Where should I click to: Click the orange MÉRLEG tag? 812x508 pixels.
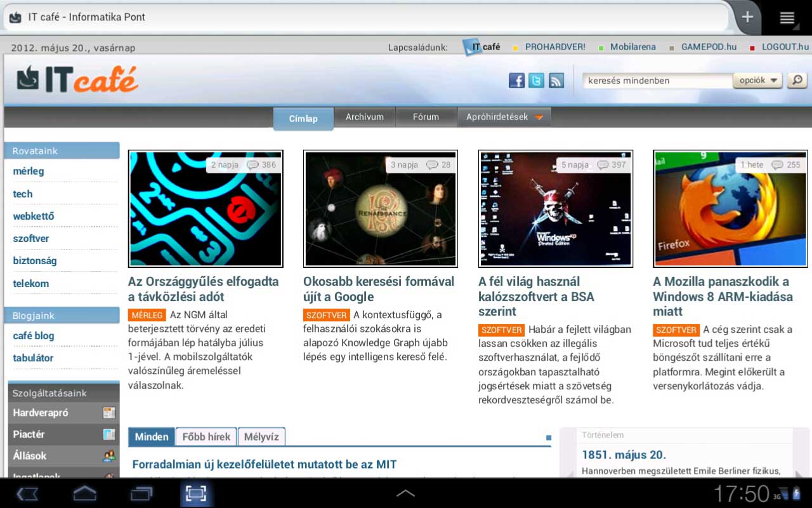[x=147, y=315]
